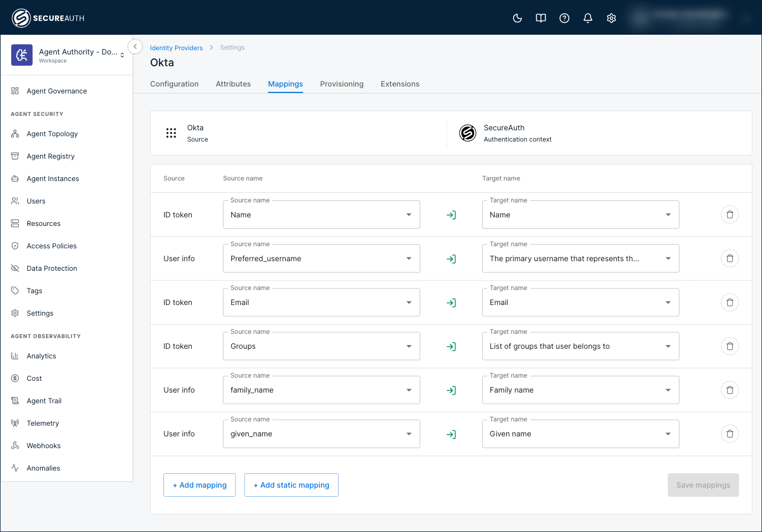
Task: Click the Save mappings button
Action: (x=703, y=485)
